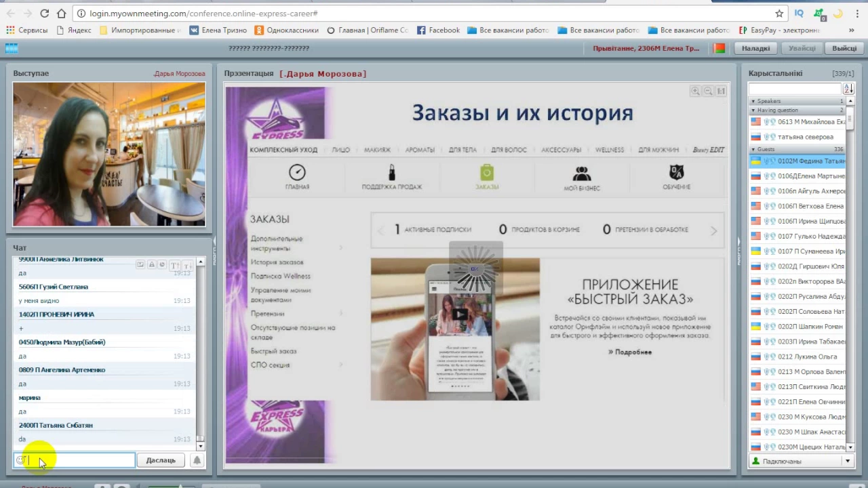Open the Сервисы apps shortcut
The image size is (868, 488).
point(27,30)
